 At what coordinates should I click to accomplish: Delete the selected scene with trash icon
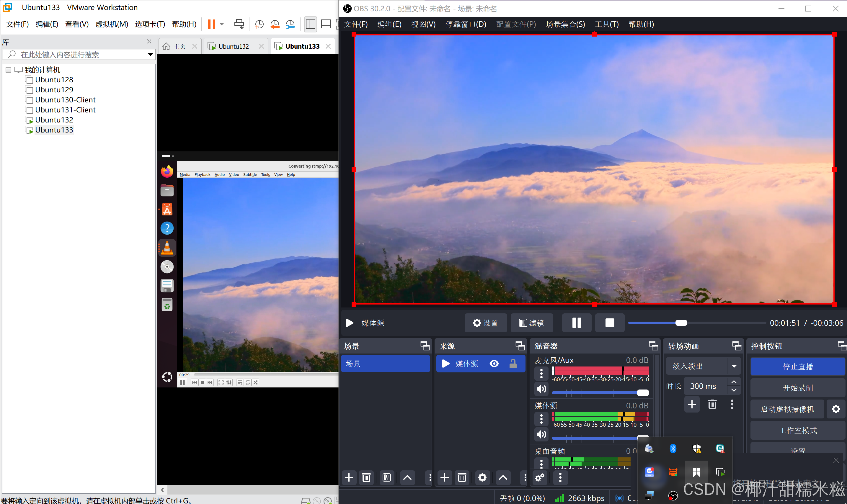coord(366,477)
